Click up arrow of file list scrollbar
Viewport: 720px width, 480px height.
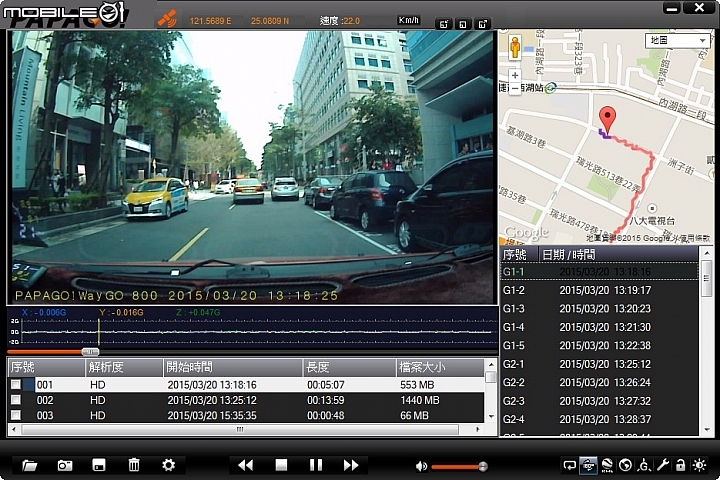click(491, 365)
